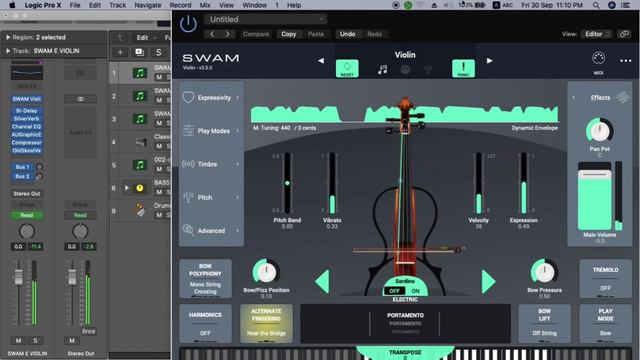Click the Effects gear icon
This screenshot has height=360, width=640.
623,97
